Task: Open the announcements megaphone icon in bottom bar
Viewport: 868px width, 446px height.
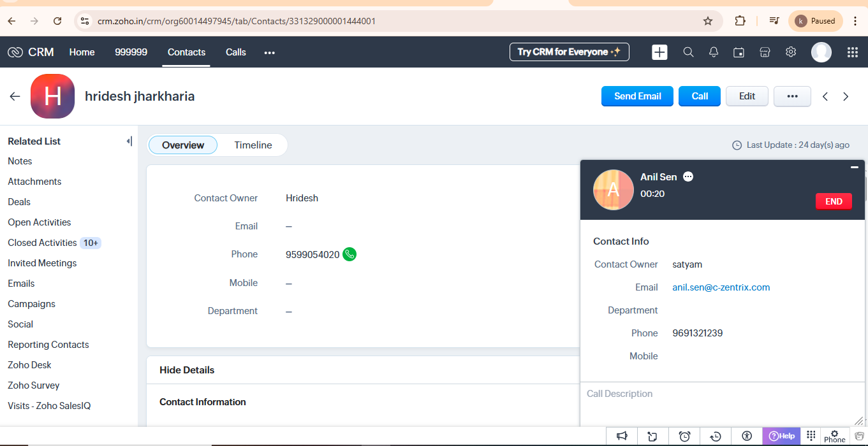Action: point(622,436)
